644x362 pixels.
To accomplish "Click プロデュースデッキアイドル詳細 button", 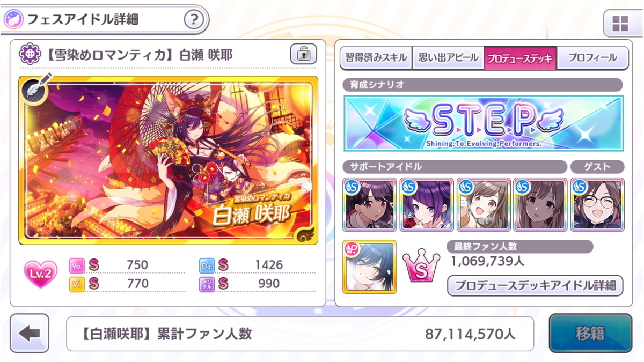I will click(x=535, y=285).
